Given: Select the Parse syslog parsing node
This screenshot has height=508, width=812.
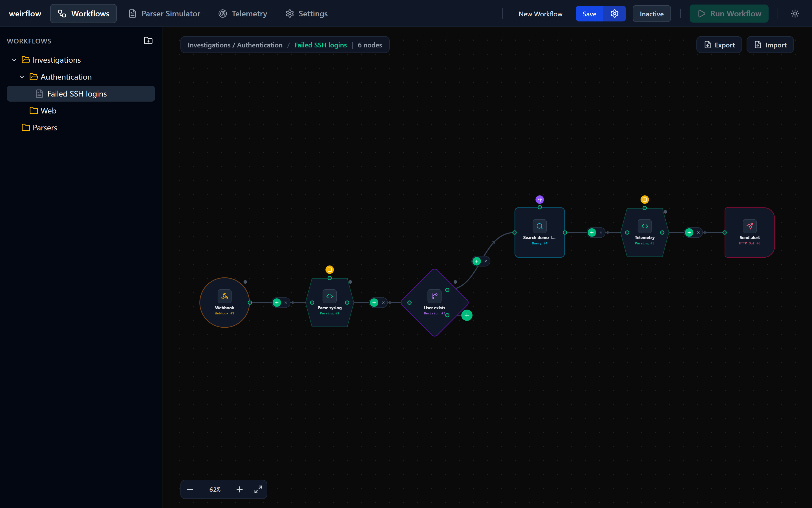Looking at the screenshot, I should pos(330,302).
